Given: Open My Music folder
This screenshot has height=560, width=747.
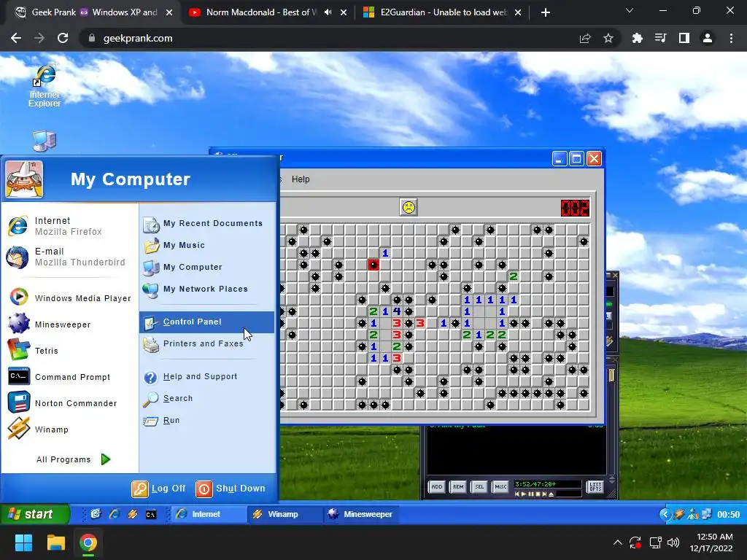Looking at the screenshot, I should pyautogui.click(x=208, y=245).
